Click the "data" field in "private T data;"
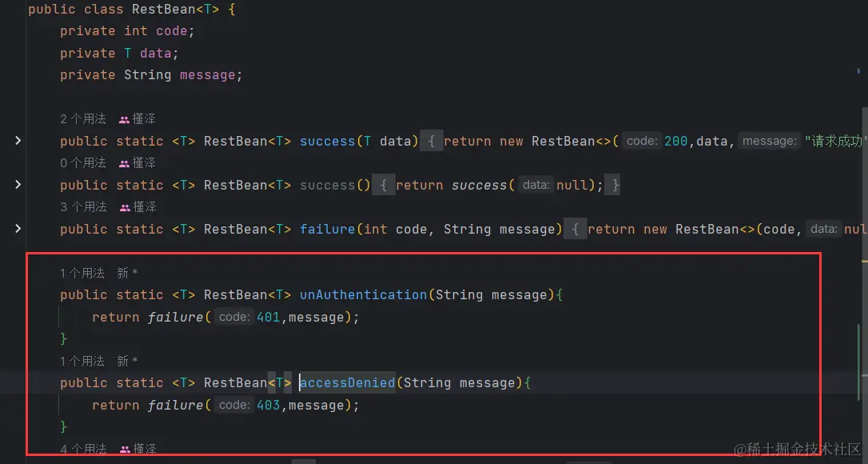Screen dimensions: 868x464 pos(156,54)
